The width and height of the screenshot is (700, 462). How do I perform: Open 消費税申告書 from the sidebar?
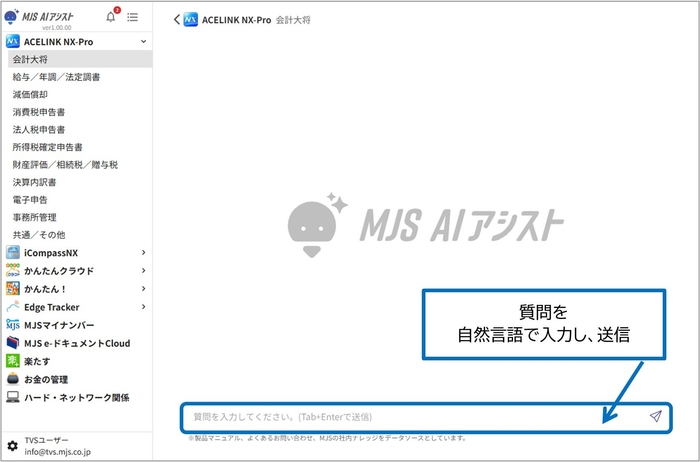point(38,112)
